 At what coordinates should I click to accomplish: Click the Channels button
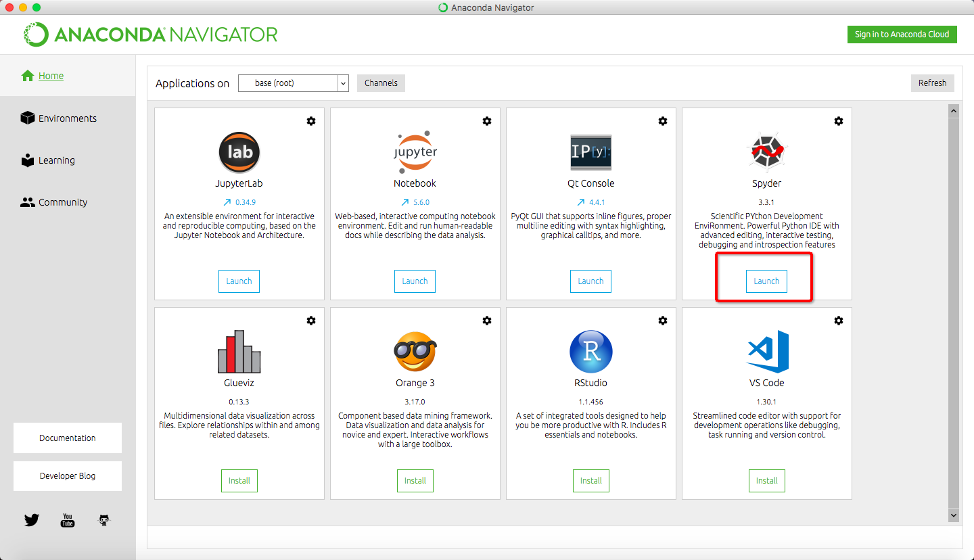(x=381, y=83)
